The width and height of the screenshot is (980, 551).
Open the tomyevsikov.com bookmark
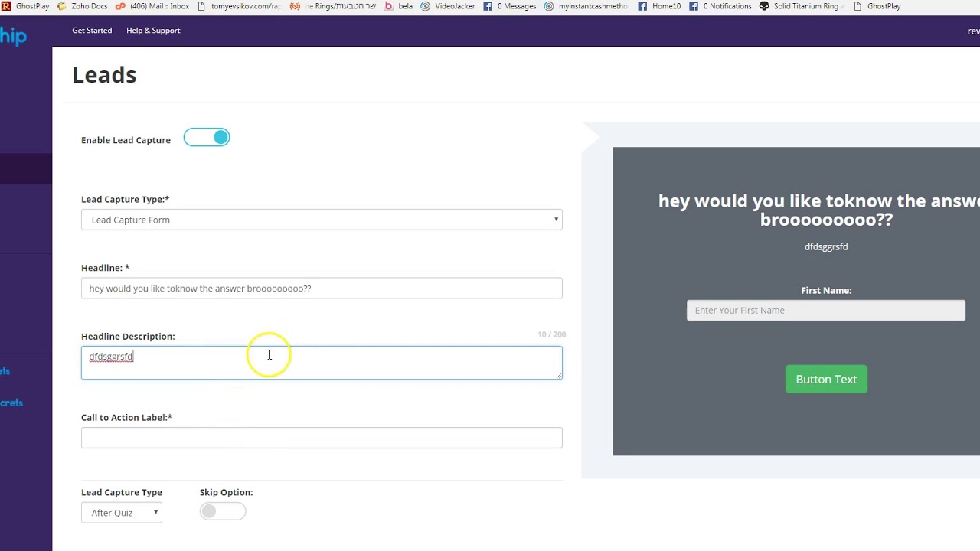pos(239,6)
